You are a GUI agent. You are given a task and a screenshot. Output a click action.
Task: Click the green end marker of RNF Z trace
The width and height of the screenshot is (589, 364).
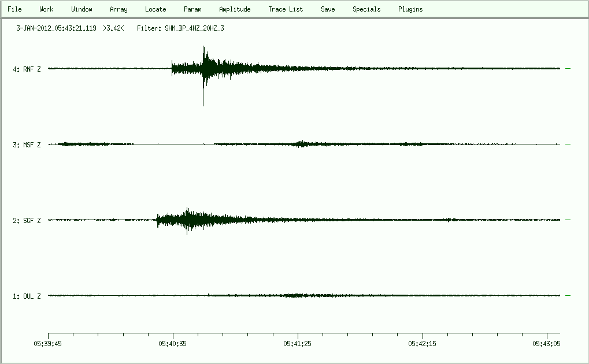tap(568, 69)
